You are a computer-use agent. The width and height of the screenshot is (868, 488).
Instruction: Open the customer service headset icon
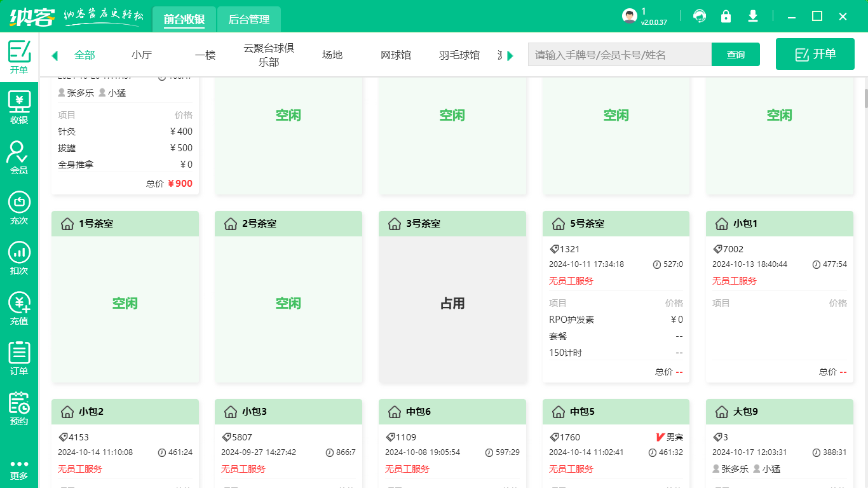(x=700, y=17)
